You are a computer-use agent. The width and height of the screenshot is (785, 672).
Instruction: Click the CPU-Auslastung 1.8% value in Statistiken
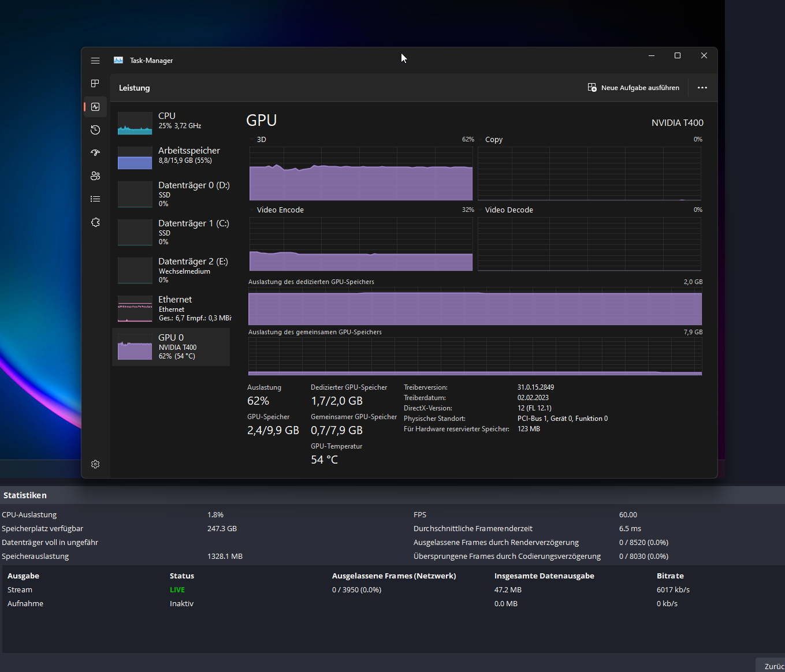[215, 515]
